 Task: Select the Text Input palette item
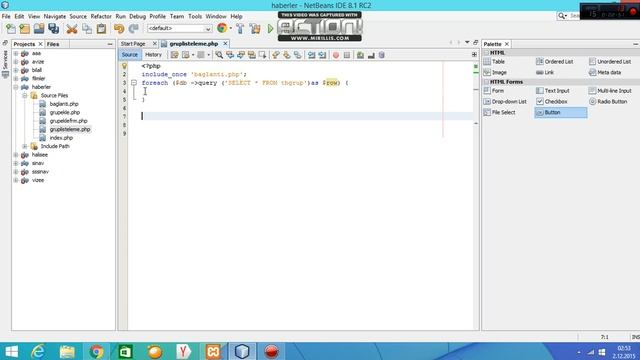pyautogui.click(x=553, y=91)
